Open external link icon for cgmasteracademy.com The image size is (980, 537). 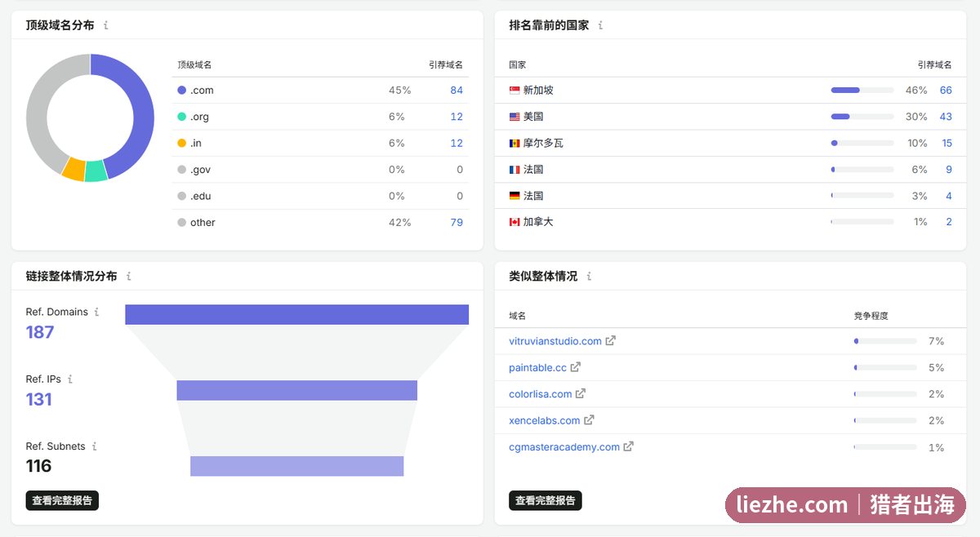(629, 446)
